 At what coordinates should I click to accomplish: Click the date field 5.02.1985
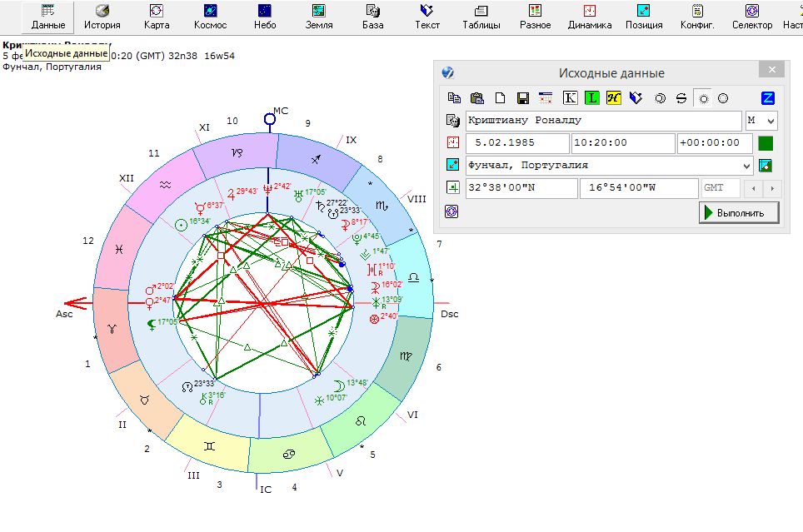coord(517,143)
